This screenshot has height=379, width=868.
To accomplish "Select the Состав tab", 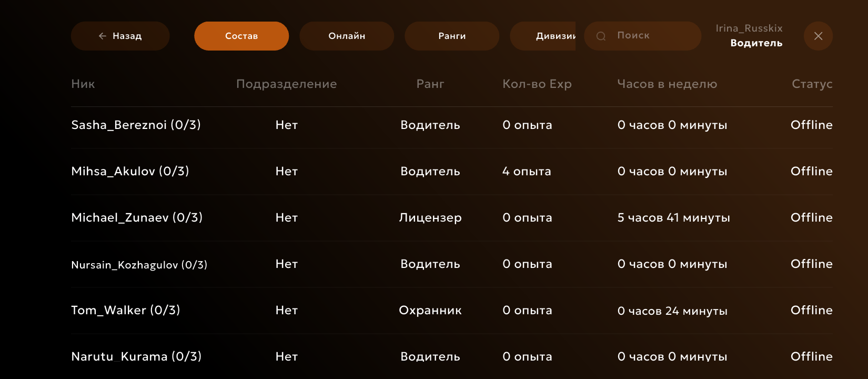I will tap(241, 36).
